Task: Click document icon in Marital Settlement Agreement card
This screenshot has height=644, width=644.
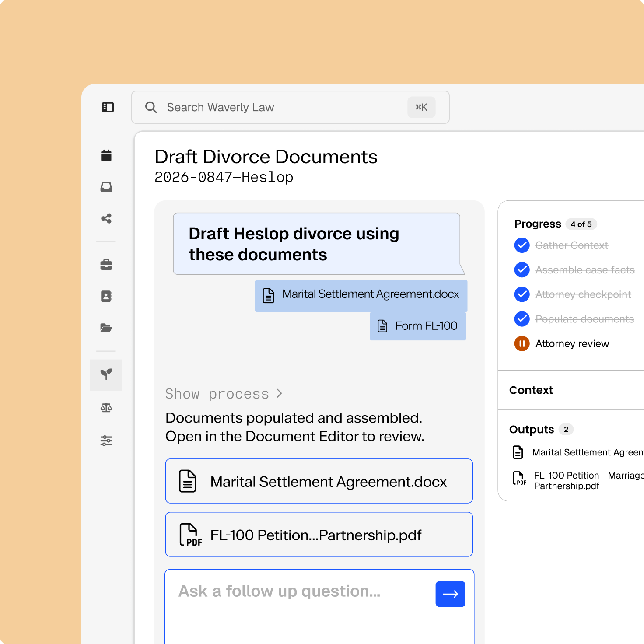Action: coord(188,481)
